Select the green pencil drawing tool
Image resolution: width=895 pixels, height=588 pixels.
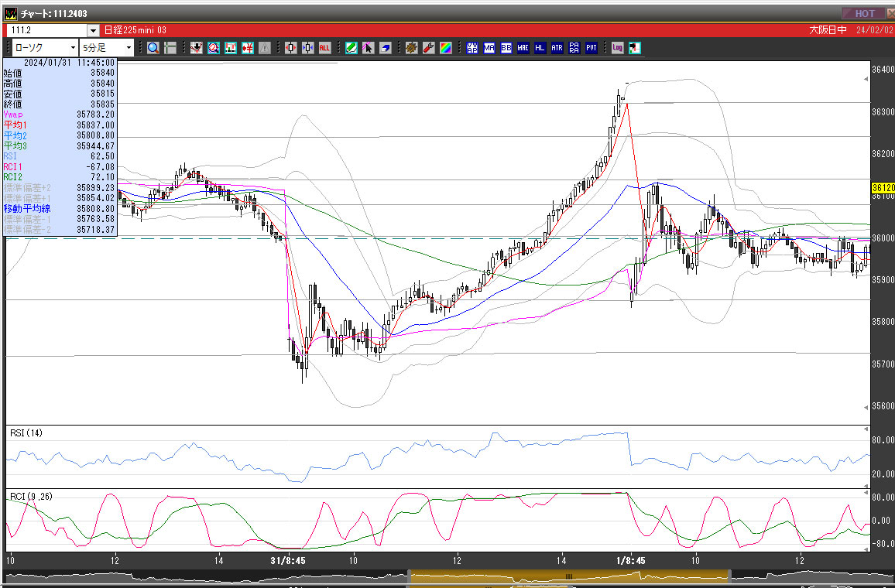click(x=351, y=48)
